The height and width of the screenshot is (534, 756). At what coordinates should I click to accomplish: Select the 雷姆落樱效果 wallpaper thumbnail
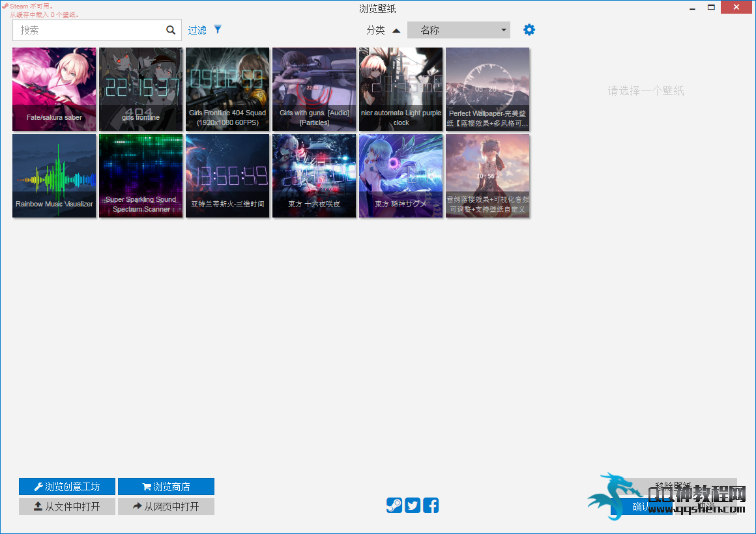click(x=487, y=176)
